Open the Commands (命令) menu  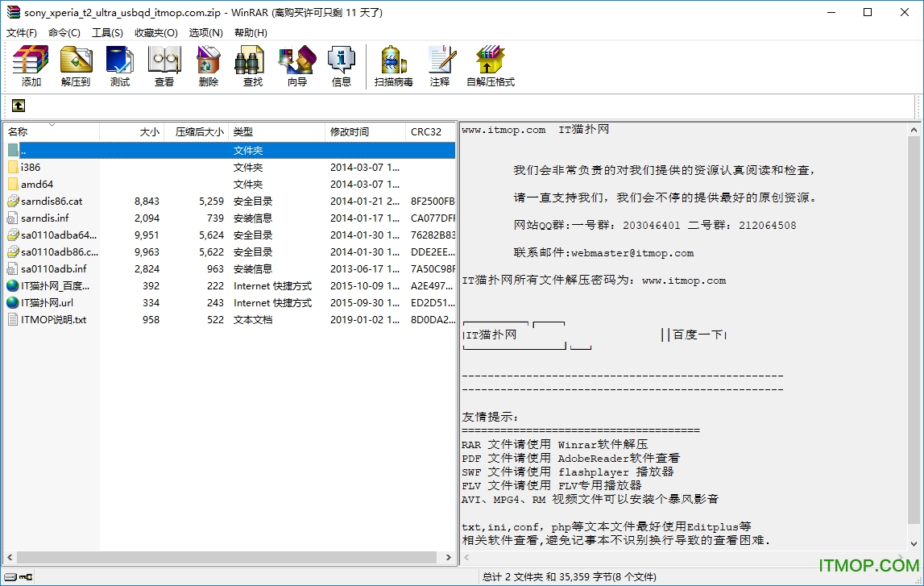pyautogui.click(x=64, y=33)
